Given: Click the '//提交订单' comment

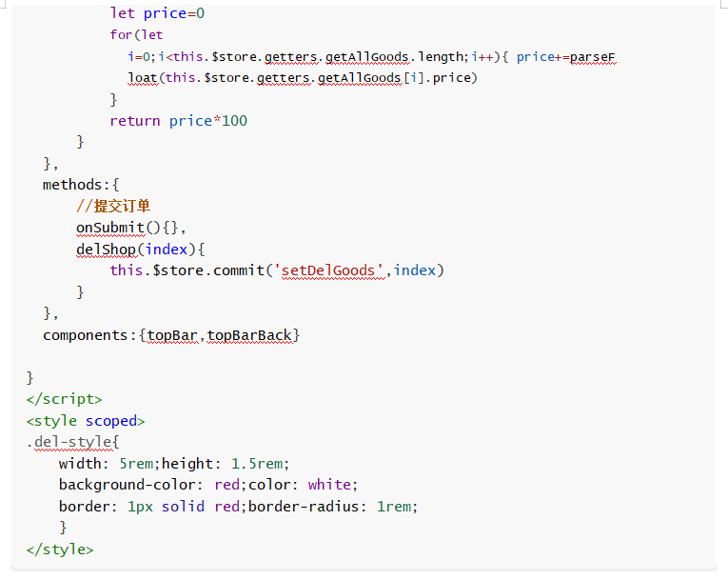Looking at the screenshot, I should pyautogui.click(x=113, y=206).
